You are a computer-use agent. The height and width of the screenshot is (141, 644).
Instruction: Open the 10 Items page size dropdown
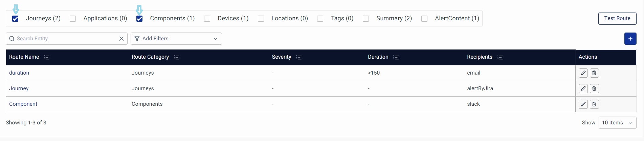(x=617, y=123)
